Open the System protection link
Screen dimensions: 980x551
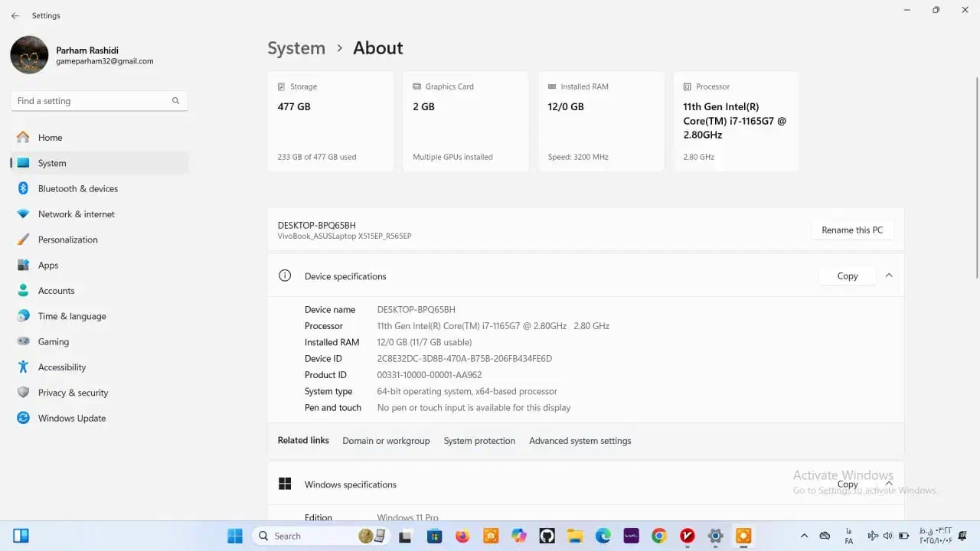[x=479, y=441]
